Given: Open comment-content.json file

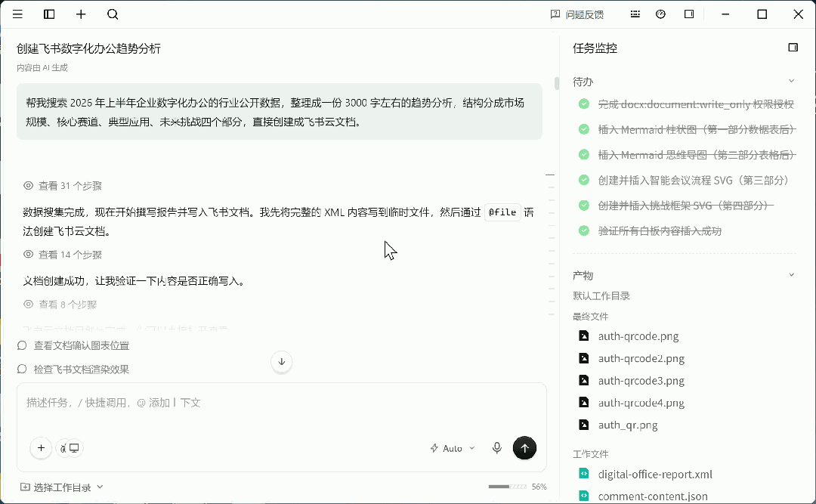Looking at the screenshot, I should tap(653, 496).
